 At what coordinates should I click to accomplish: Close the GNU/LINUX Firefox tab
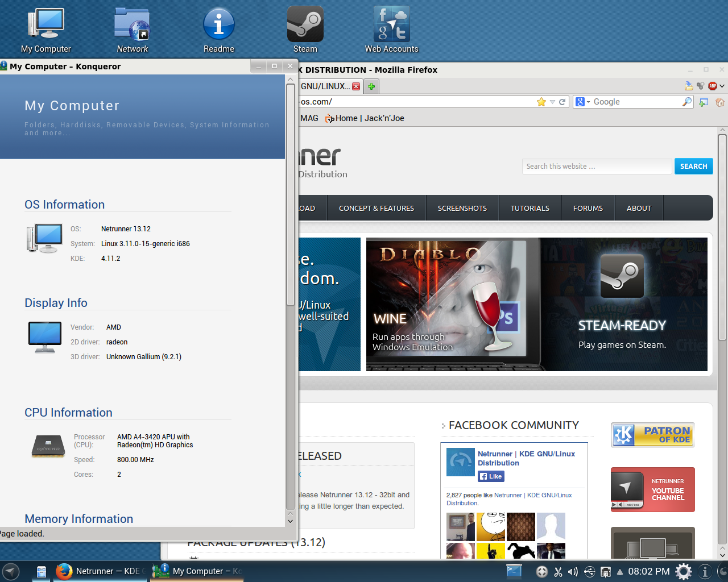356,86
